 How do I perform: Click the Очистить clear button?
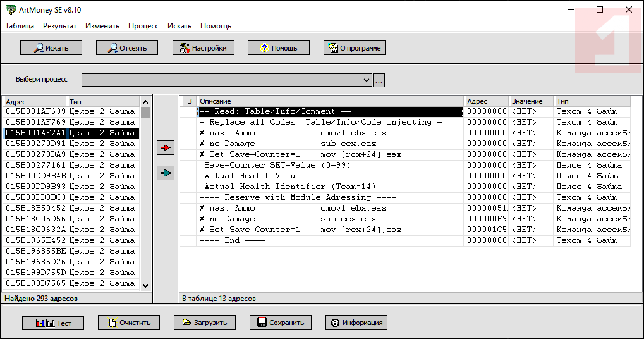(x=129, y=323)
